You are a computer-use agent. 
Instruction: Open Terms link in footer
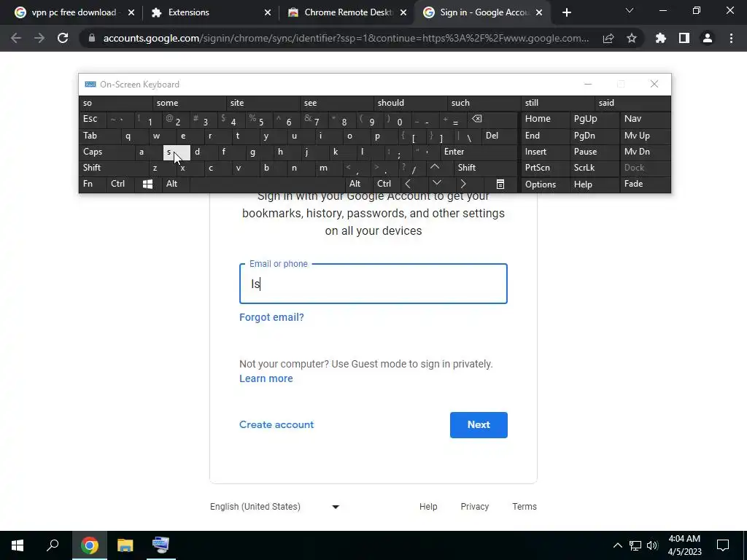coord(525,507)
